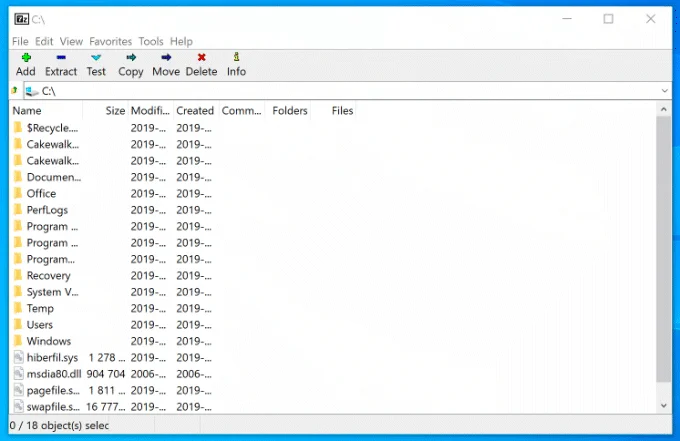
Task: Click the vertical scrollbar up arrow
Action: [664, 109]
